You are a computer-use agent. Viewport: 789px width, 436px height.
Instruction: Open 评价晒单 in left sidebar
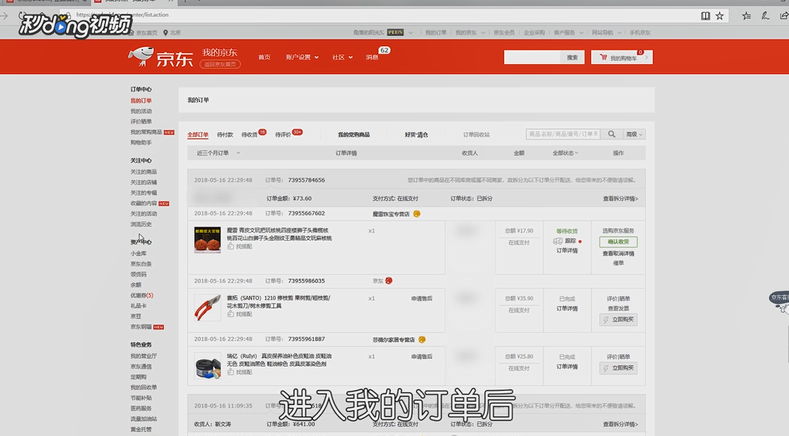pos(141,122)
